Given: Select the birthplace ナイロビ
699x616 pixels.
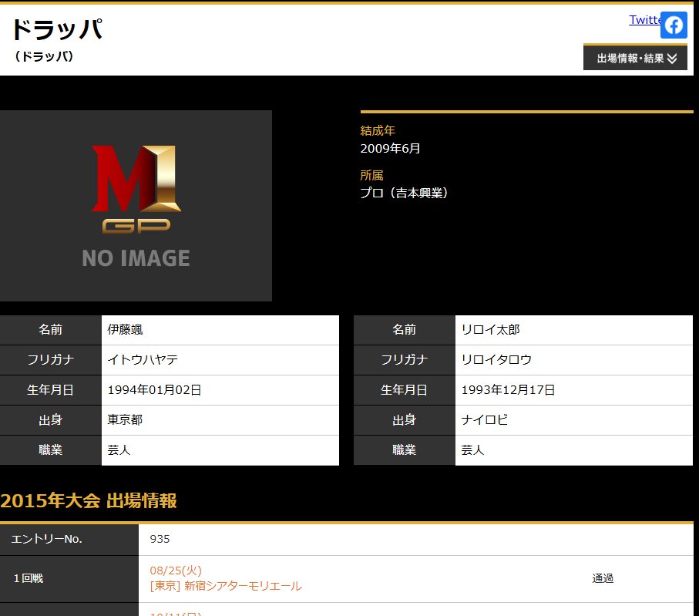Looking at the screenshot, I should point(484,419).
